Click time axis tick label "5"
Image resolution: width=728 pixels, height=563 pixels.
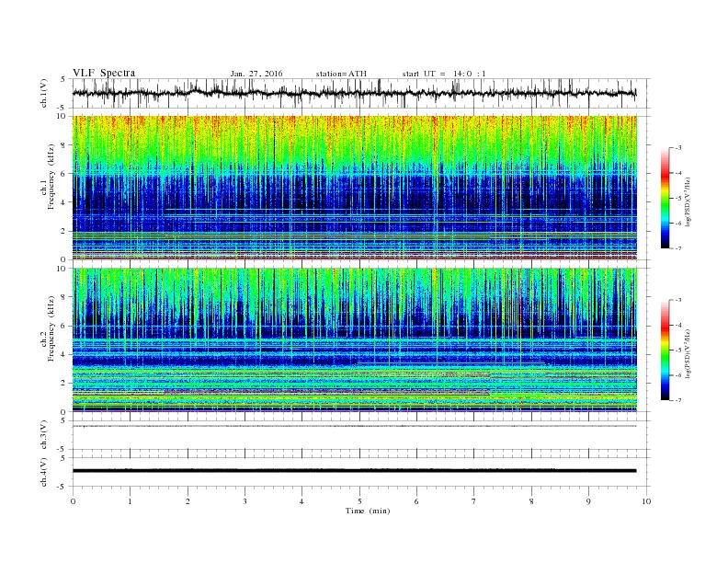tap(359, 501)
